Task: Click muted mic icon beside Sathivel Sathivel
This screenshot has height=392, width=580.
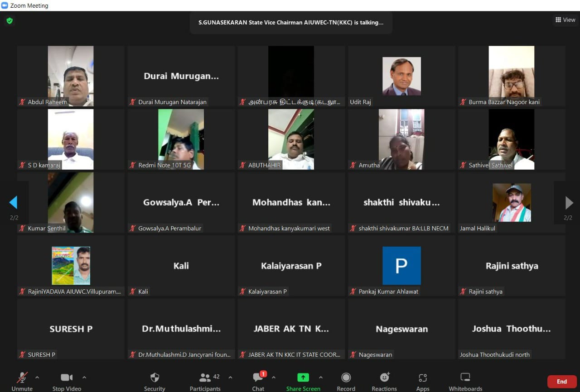Action: click(x=463, y=165)
